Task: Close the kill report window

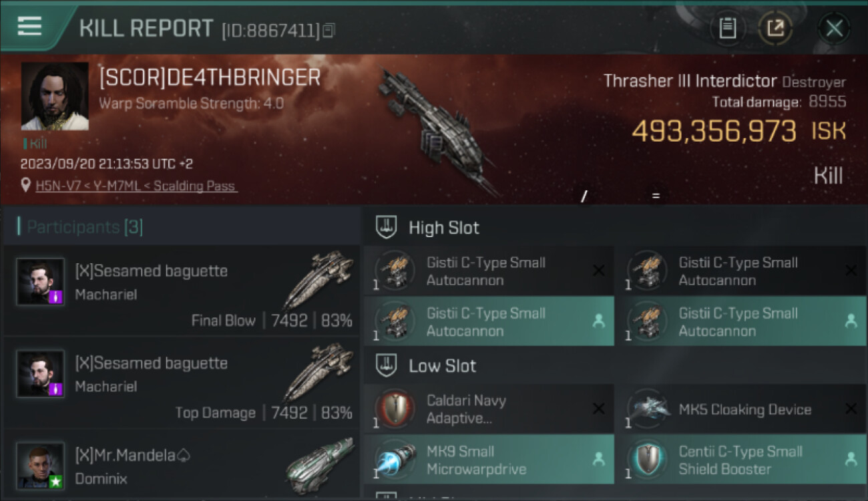Action: pyautogui.click(x=834, y=28)
